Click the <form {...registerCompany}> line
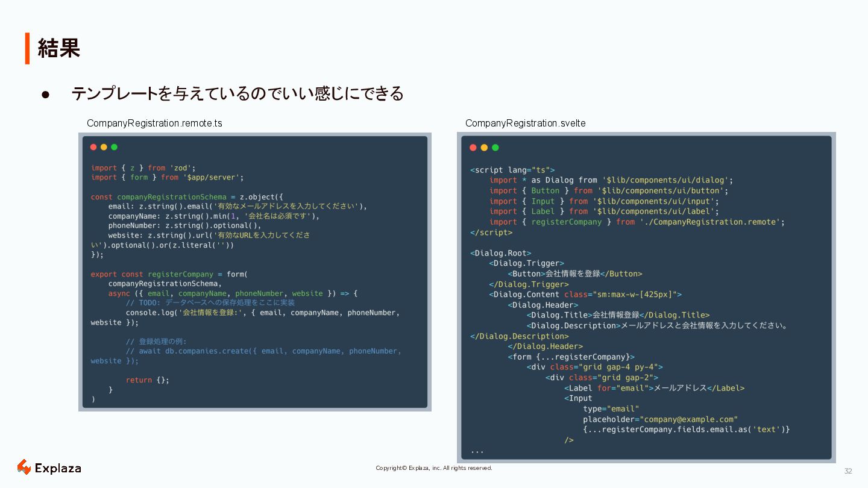The width and height of the screenshot is (868, 488). pyautogui.click(x=571, y=357)
